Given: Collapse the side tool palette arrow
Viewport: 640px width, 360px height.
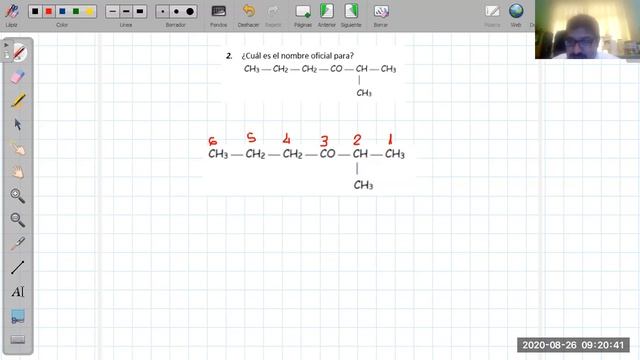Looking at the screenshot, I should click(x=6, y=45).
